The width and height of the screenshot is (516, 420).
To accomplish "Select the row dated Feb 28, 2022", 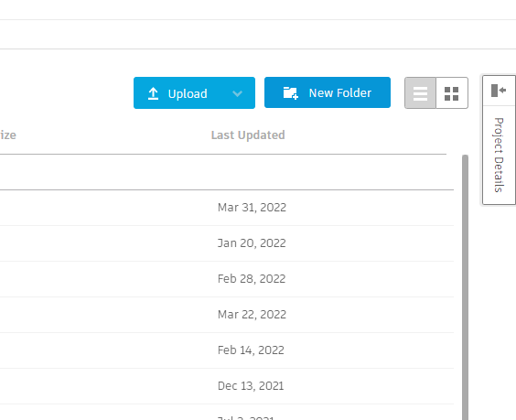I will pos(227,279).
